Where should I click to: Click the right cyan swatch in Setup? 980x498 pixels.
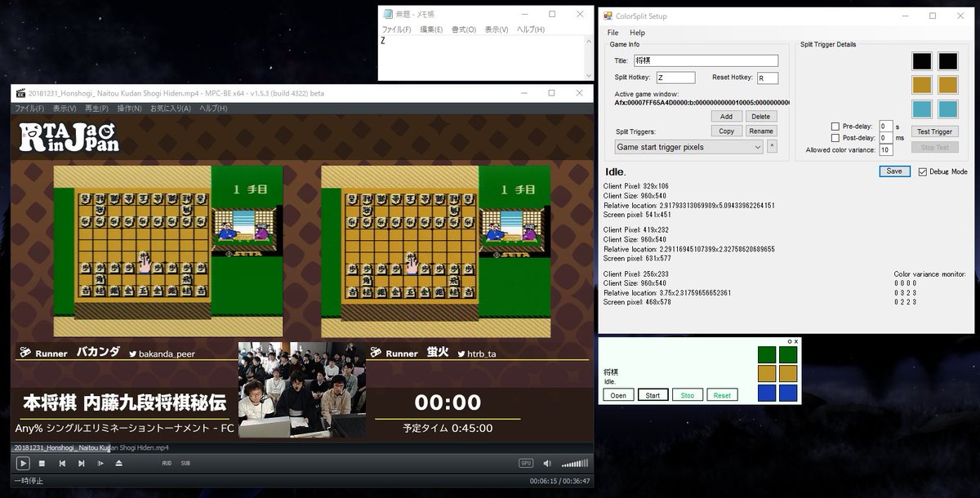click(947, 109)
